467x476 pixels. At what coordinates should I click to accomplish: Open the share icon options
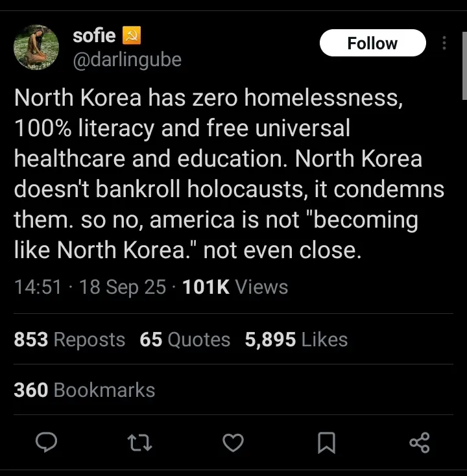420,442
